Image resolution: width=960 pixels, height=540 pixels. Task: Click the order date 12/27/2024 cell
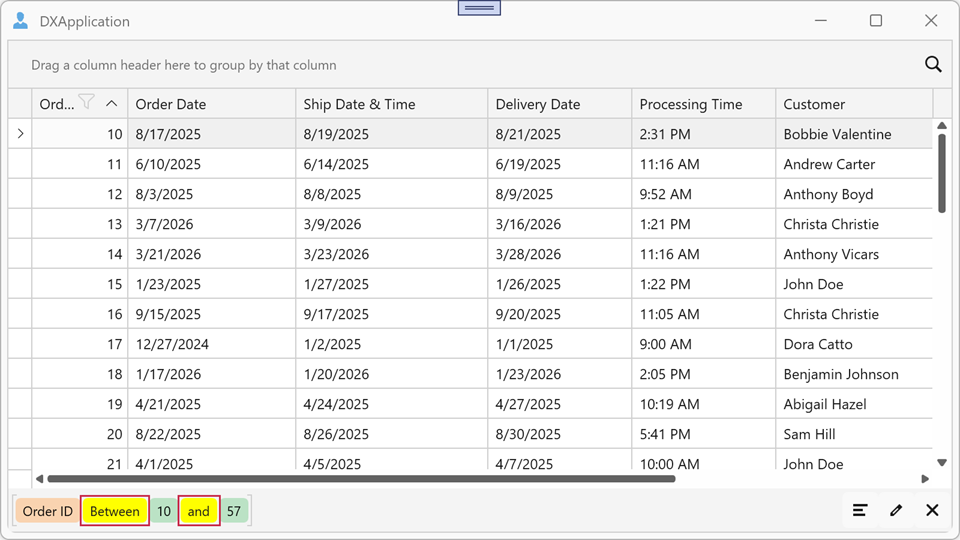pyautogui.click(x=211, y=344)
